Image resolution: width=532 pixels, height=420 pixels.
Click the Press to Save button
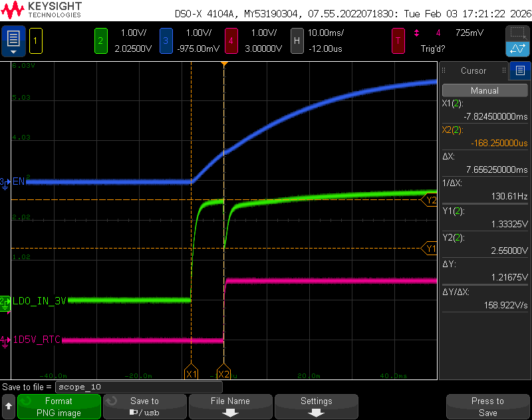coord(488,407)
